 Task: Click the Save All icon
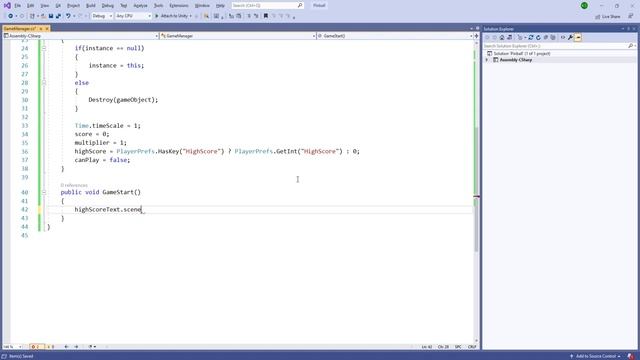[58, 16]
